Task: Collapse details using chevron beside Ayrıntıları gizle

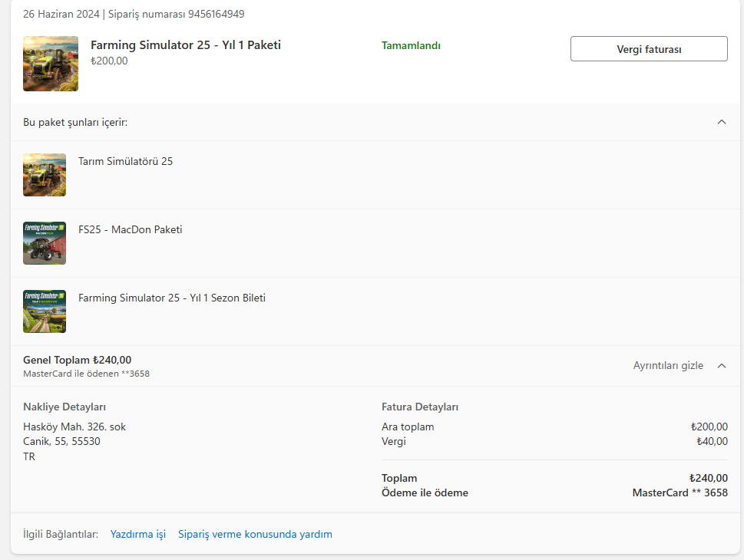Action: point(722,366)
